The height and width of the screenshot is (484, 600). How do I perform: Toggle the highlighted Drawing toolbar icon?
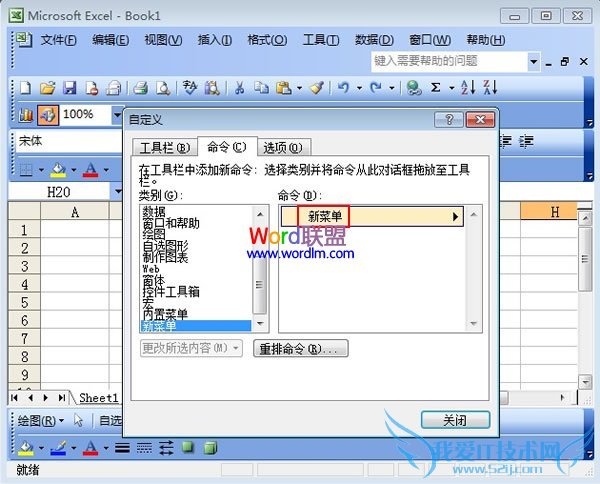tap(48, 115)
